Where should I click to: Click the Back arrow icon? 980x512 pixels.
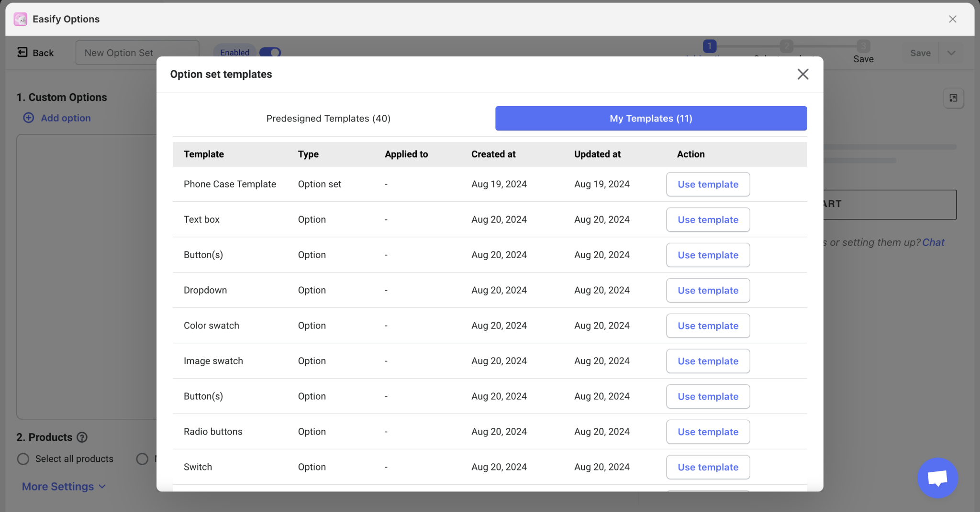point(22,52)
